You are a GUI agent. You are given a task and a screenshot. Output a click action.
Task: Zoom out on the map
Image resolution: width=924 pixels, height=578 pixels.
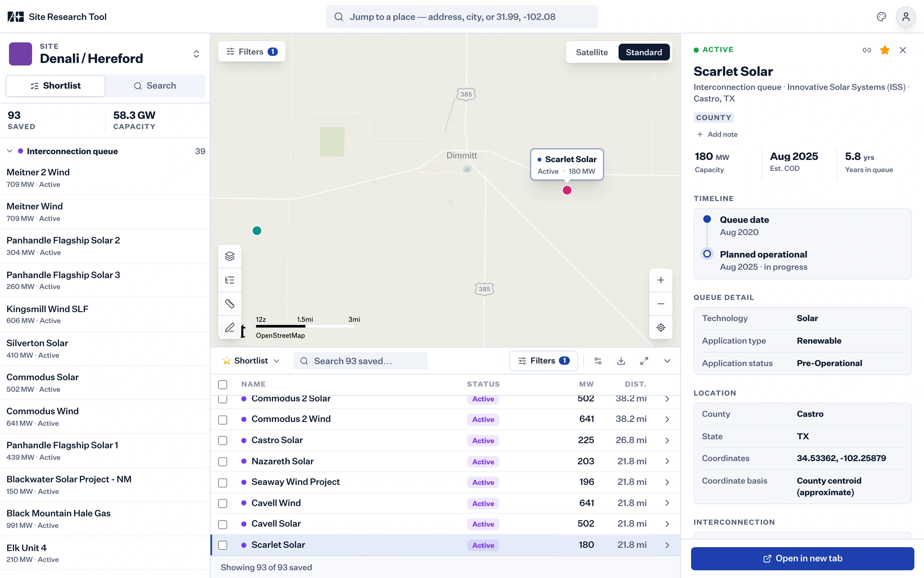pyautogui.click(x=661, y=303)
